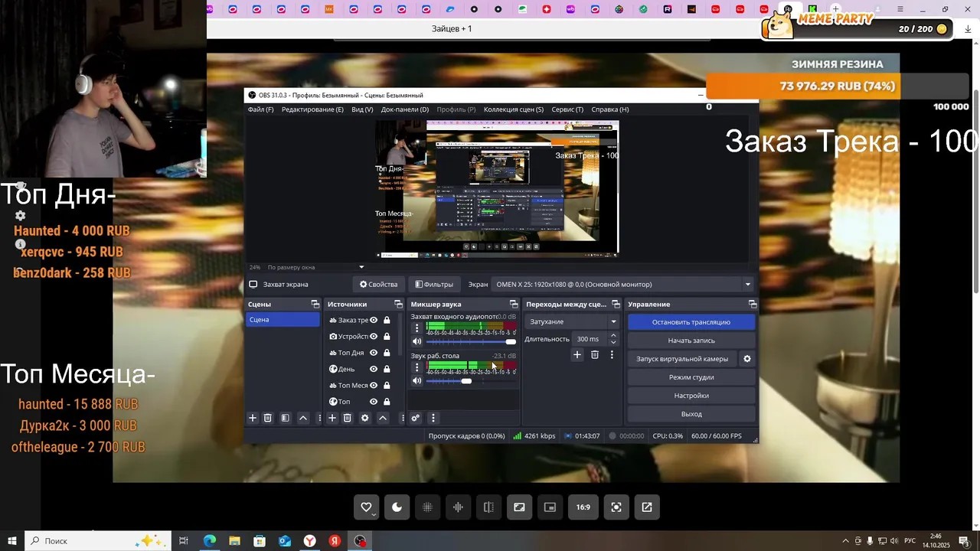The height and width of the screenshot is (551, 980).
Task: Open the Windows Start menu
Action: [x=12, y=541]
